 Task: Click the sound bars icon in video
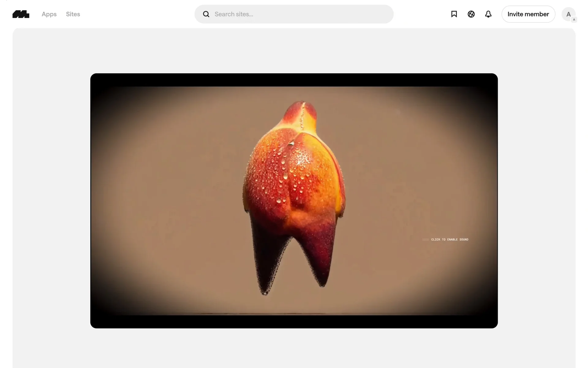pos(425,240)
